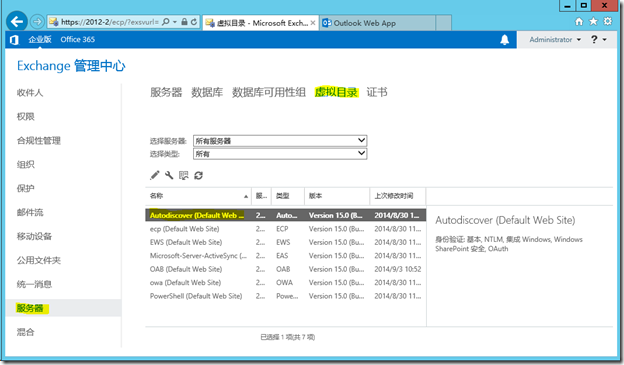The image size is (624, 365).
Task: Open 移动设备 in left navigation
Action: click(x=34, y=236)
